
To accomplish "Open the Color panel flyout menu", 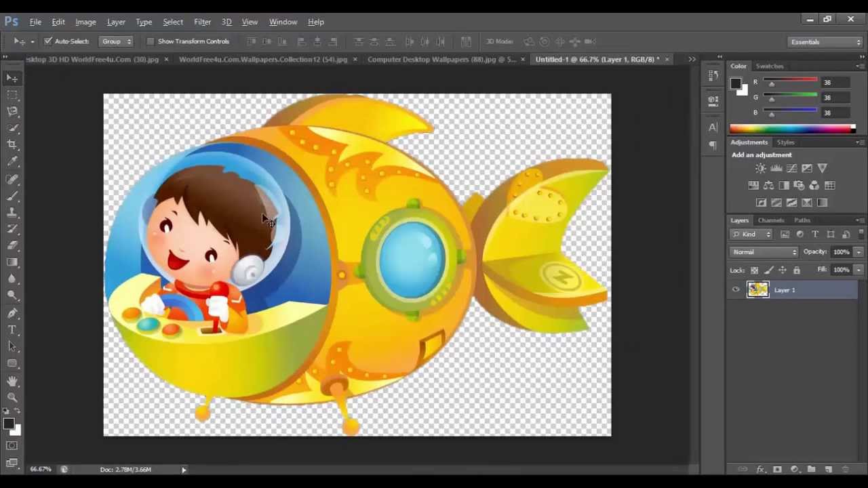I will pyautogui.click(x=860, y=66).
